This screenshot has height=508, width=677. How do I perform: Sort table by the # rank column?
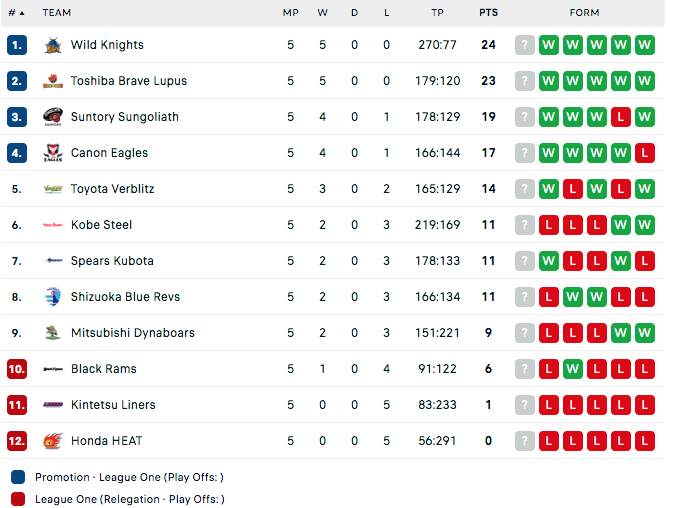[16, 13]
